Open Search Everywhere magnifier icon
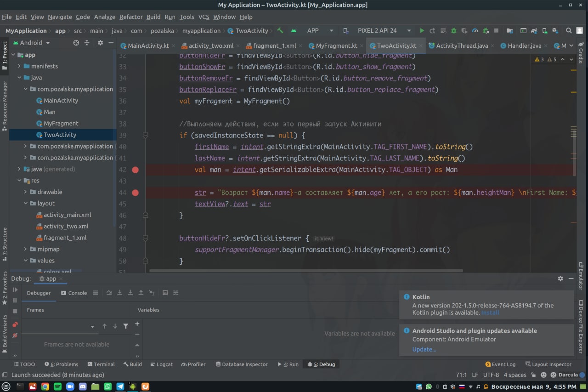The image size is (588, 392). pyautogui.click(x=569, y=31)
